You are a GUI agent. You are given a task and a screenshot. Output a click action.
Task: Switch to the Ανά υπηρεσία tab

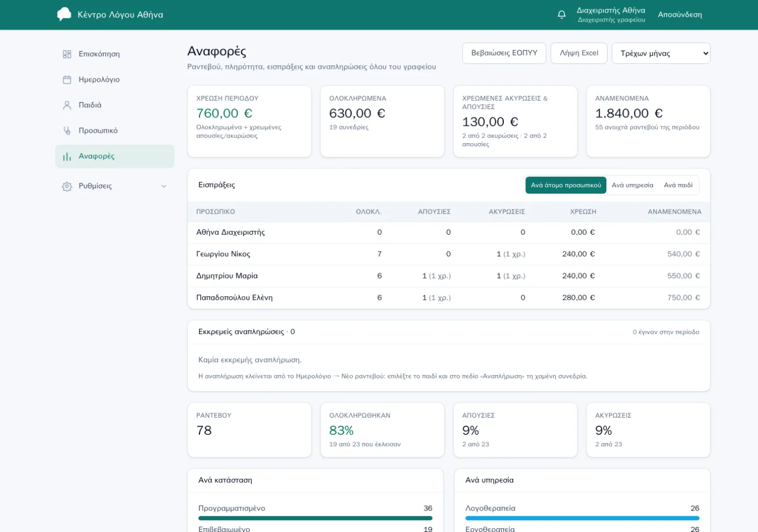pyautogui.click(x=632, y=185)
